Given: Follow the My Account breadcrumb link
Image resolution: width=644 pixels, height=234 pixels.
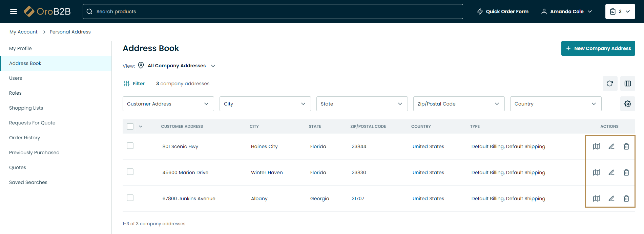Looking at the screenshot, I should click(x=23, y=32).
